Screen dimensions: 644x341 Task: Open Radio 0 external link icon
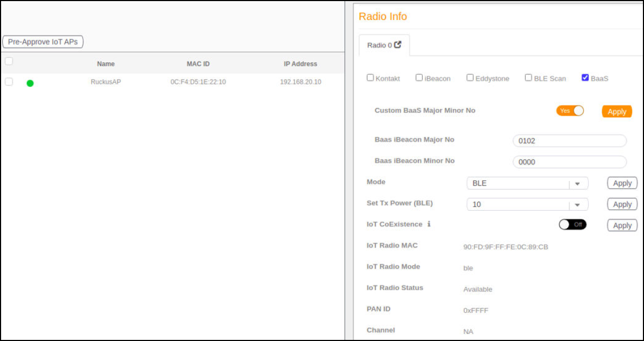pyautogui.click(x=397, y=45)
